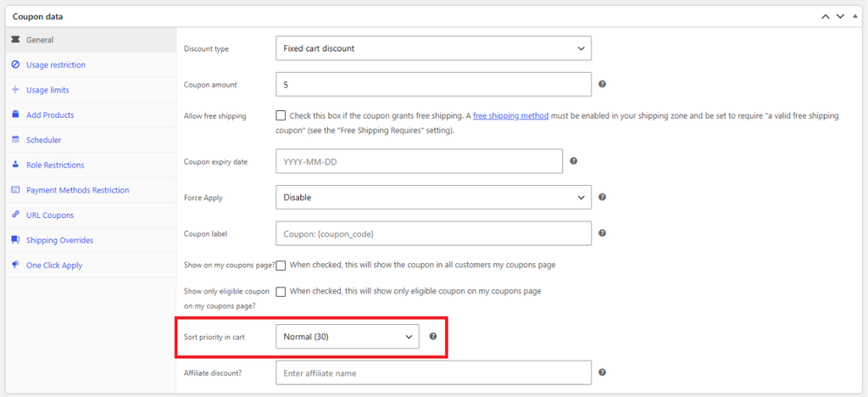Viewport: 868px width, 397px height.
Task: Open the Scheduler tab
Action: (x=90, y=140)
